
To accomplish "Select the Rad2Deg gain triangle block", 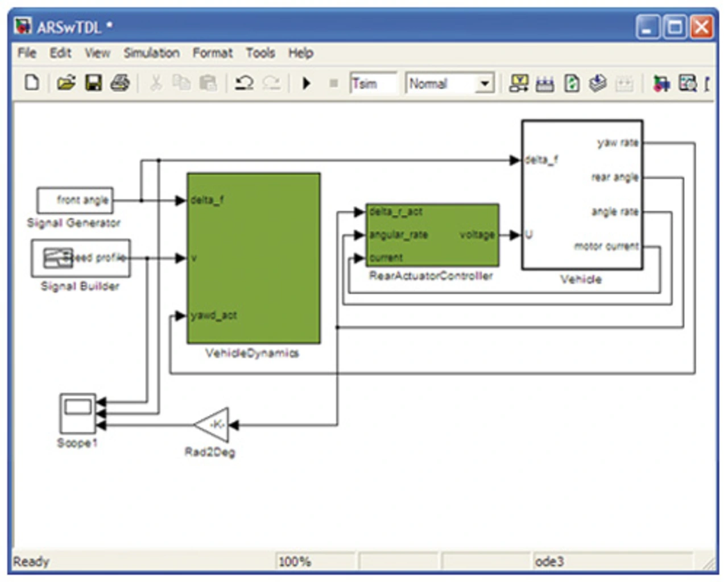I will coord(213,425).
